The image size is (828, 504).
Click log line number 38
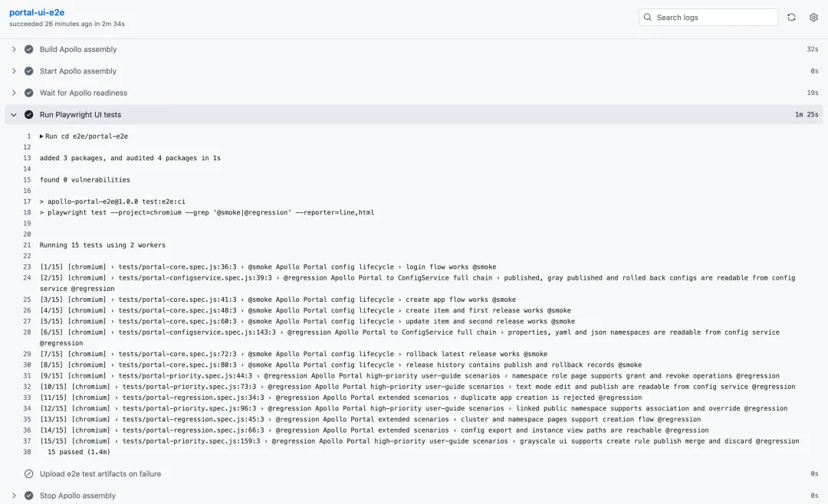click(x=27, y=452)
